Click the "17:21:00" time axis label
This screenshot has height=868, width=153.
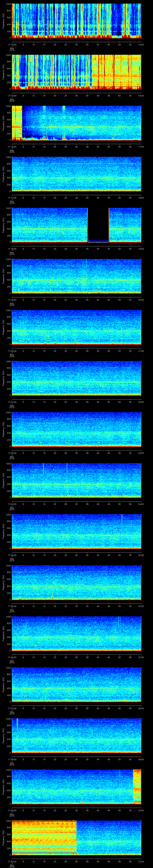tap(12, 402)
